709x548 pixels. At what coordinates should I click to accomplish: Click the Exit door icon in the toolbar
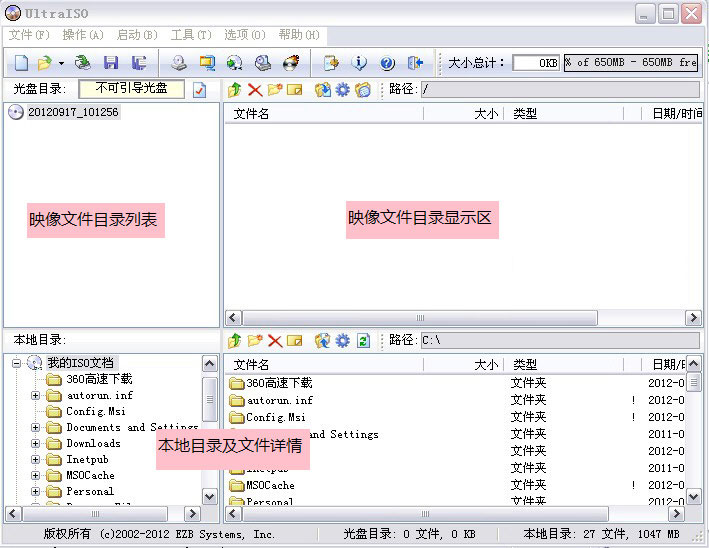click(415, 63)
